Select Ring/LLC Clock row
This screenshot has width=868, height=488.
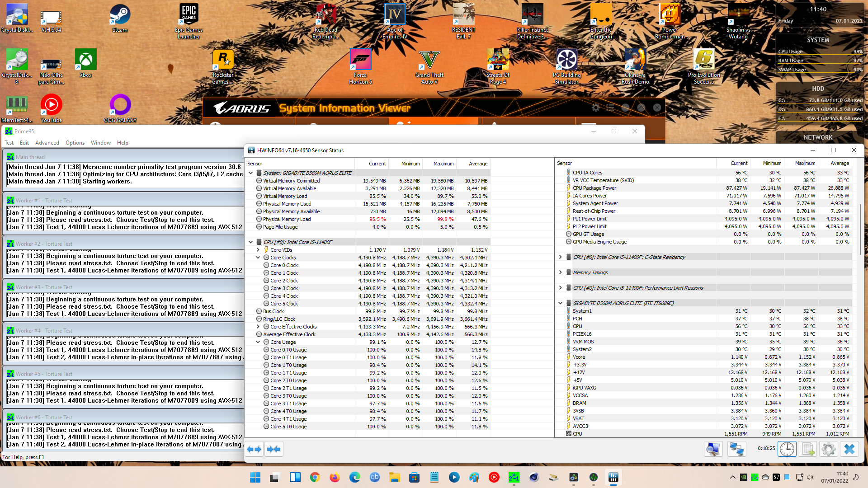tap(368, 319)
